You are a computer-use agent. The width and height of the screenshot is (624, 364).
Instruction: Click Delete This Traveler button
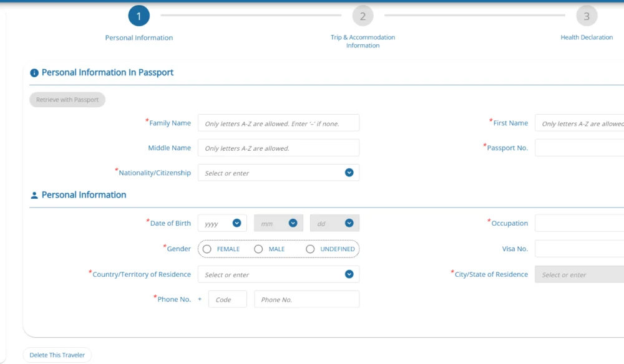point(57,355)
